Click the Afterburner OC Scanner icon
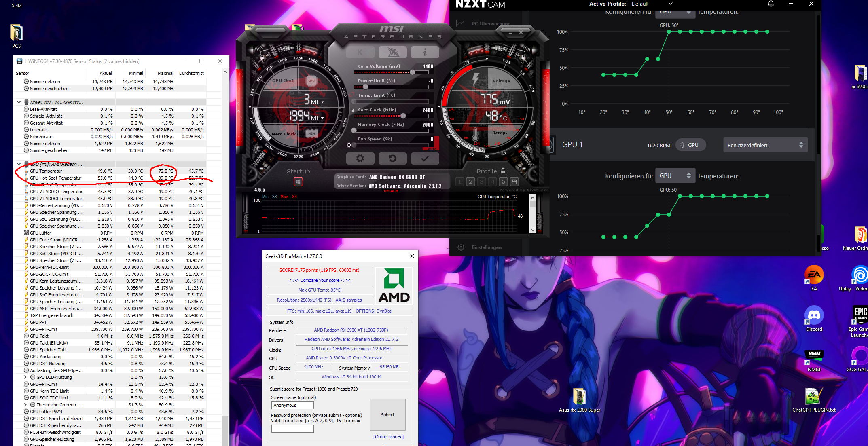 393,52
